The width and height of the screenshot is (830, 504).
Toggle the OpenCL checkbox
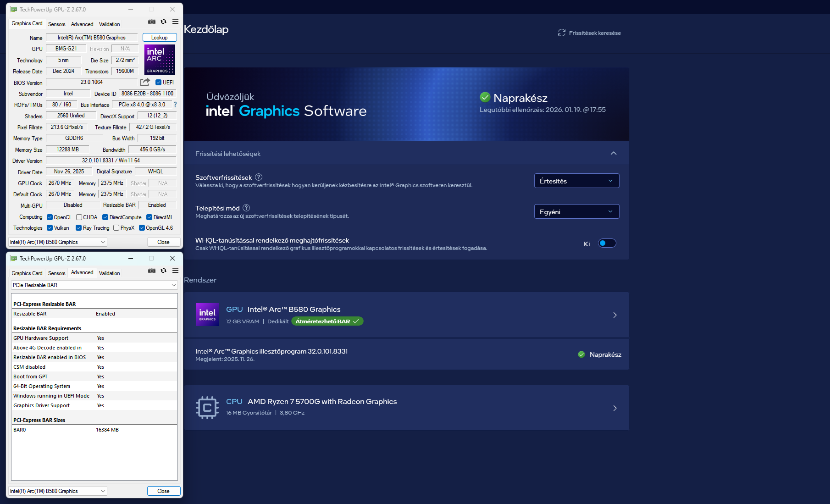click(x=50, y=217)
